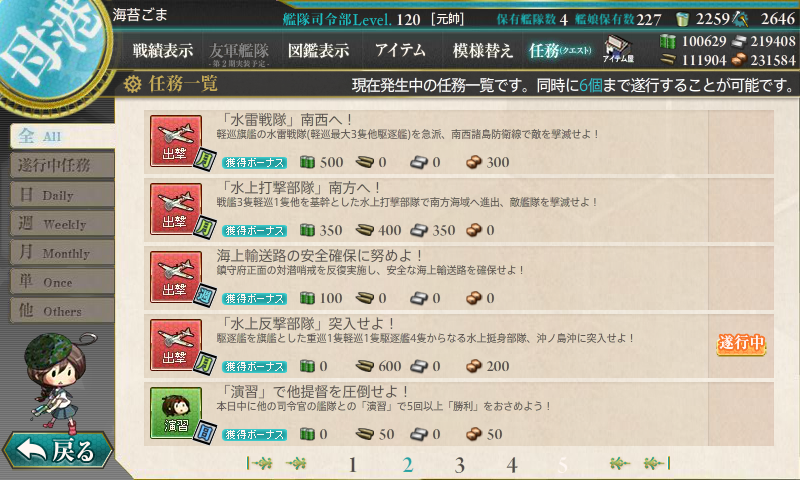Click the weekly sortie icon for 海上輸送路の安全確保
The width and height of the screenshot is (800, 480).
[176, 277]
